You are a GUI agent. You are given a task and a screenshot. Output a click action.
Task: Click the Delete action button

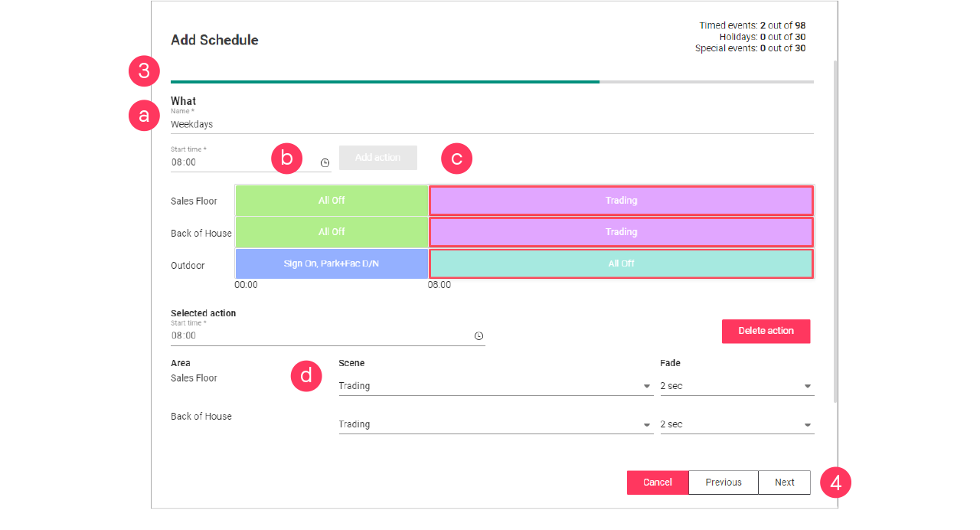coord(766,331)
